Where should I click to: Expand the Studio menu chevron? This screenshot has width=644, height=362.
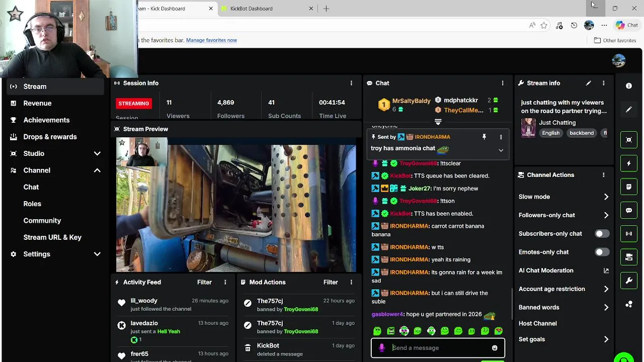click(97, 153)
